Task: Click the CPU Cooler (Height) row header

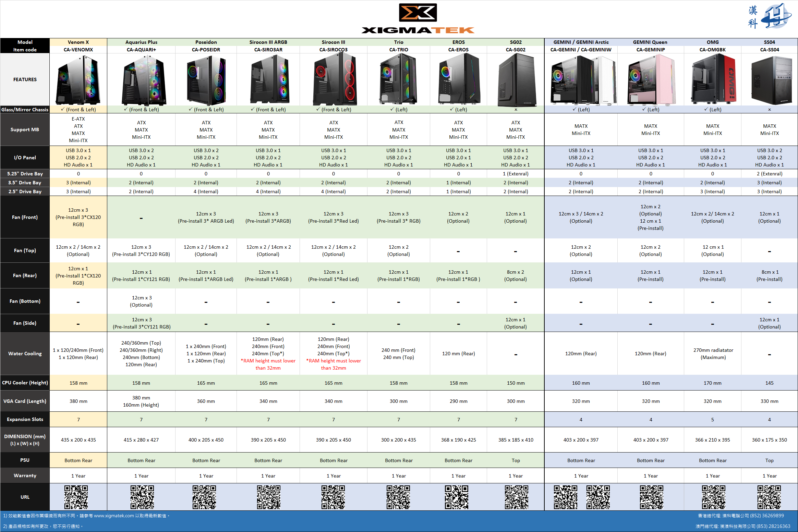Action: point(25,383)
